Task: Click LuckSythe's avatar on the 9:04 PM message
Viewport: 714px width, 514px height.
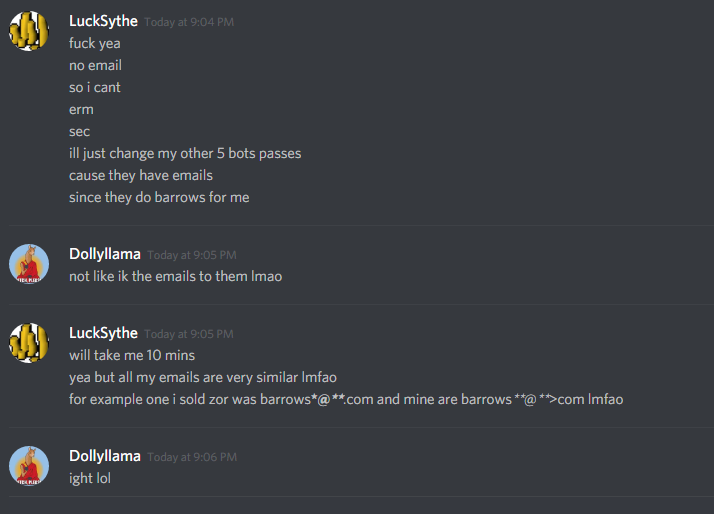Action: pyautogui.click(x=29, y=31)
